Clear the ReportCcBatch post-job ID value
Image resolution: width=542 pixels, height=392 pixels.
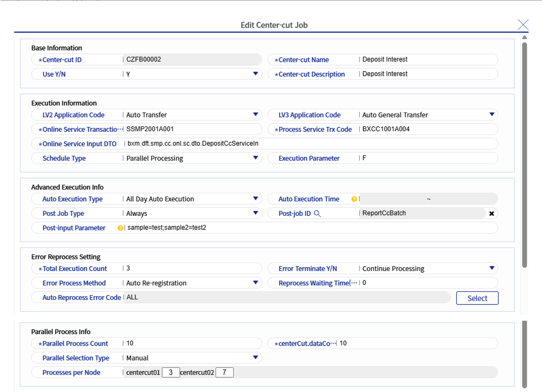click(491, 213)
